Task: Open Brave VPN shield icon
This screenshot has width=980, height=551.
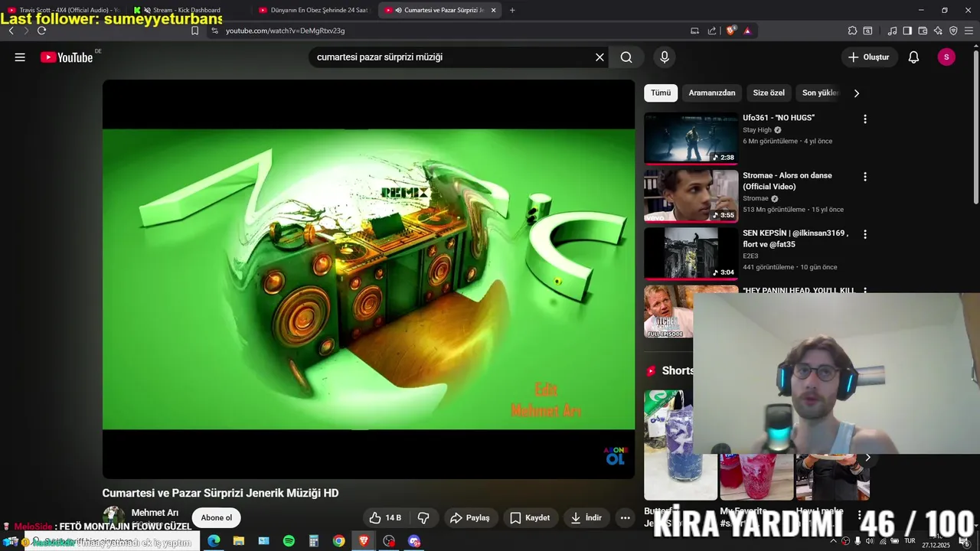Action: pos(953,31)
